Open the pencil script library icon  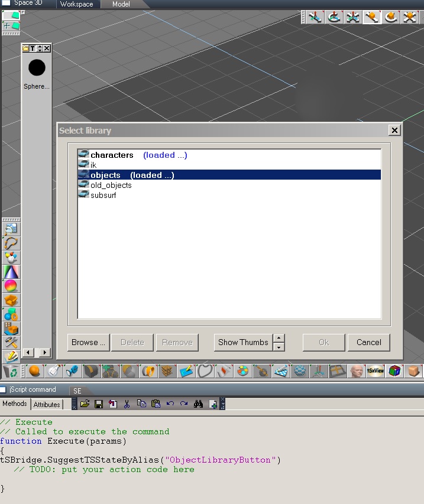[11, 356]
